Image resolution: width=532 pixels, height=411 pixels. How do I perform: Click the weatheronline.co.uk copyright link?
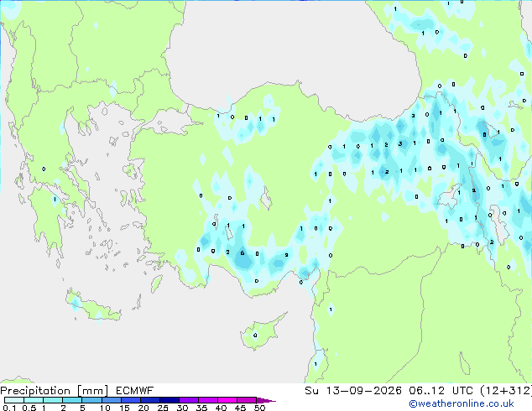tap(461, 403)
